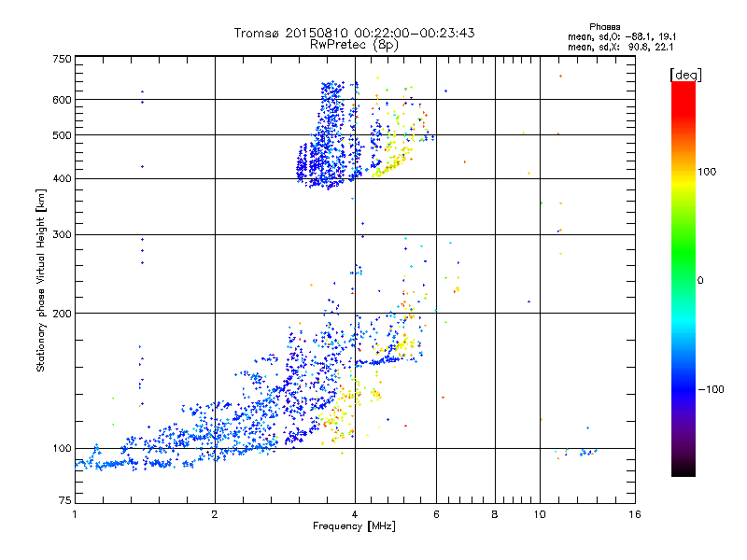The image size is (747, 560).
Task: Click the '400' y-axis tick label
Action: 63,179
